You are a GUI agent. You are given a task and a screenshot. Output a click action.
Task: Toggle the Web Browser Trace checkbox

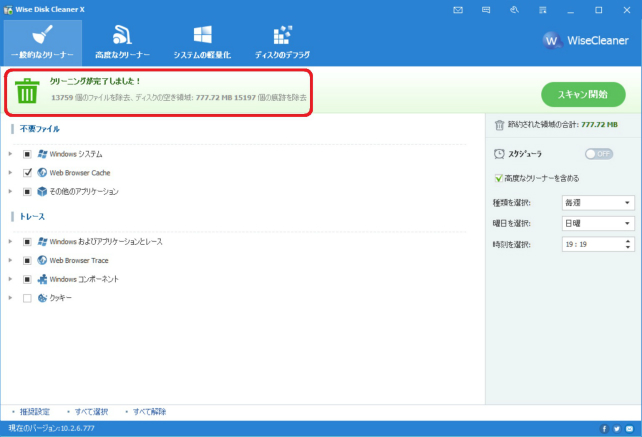[27, 260]
